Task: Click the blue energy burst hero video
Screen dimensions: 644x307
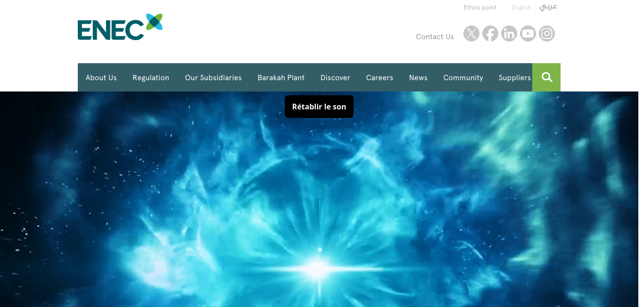Action: (x=319, y=212)
